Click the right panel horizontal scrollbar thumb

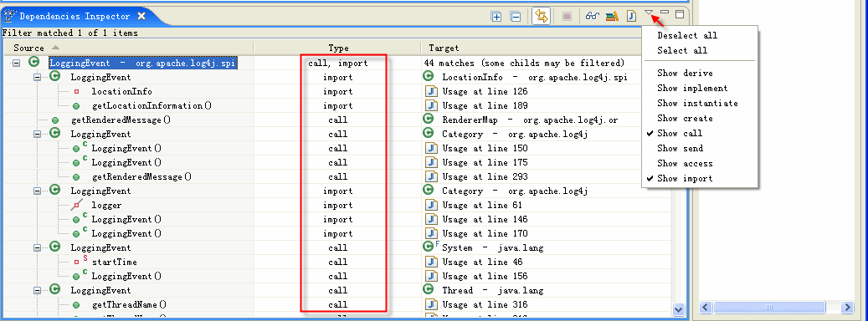coord(768,307)
